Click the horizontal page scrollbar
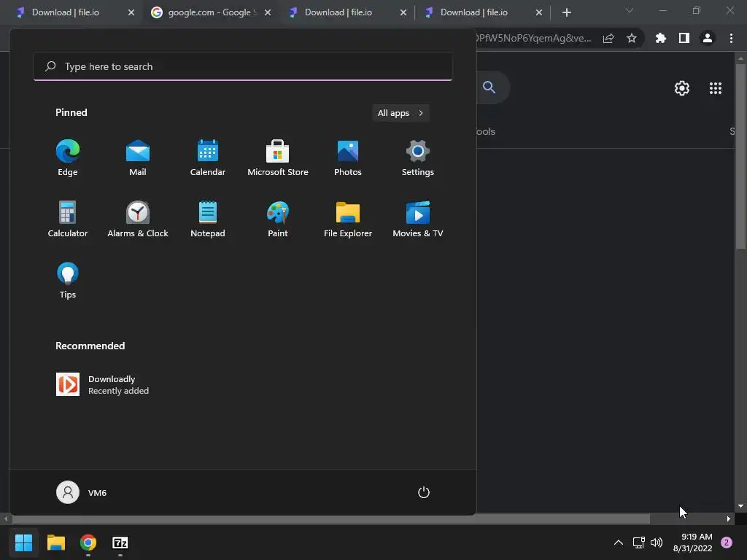This screenshot has height=560, width=747. [331, 518]
